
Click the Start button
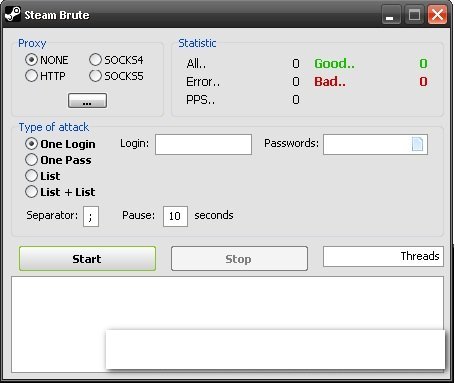point(87,259)
